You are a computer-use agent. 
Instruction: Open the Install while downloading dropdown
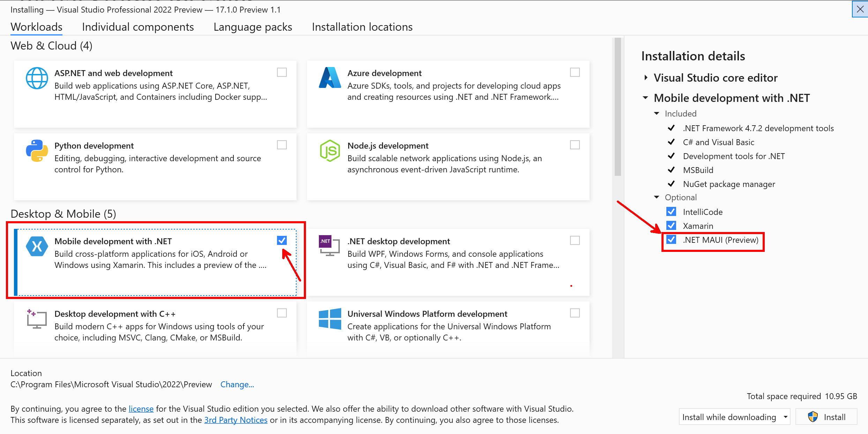(734, 417)
